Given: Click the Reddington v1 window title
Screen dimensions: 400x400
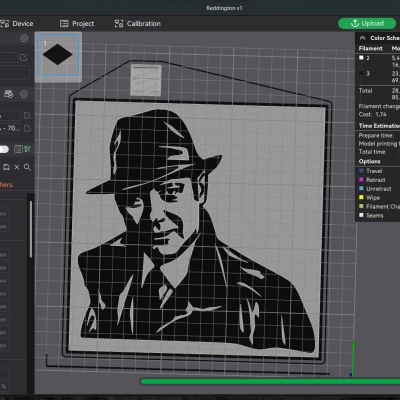Looking at the screenshot, I should tap(224, 8).
